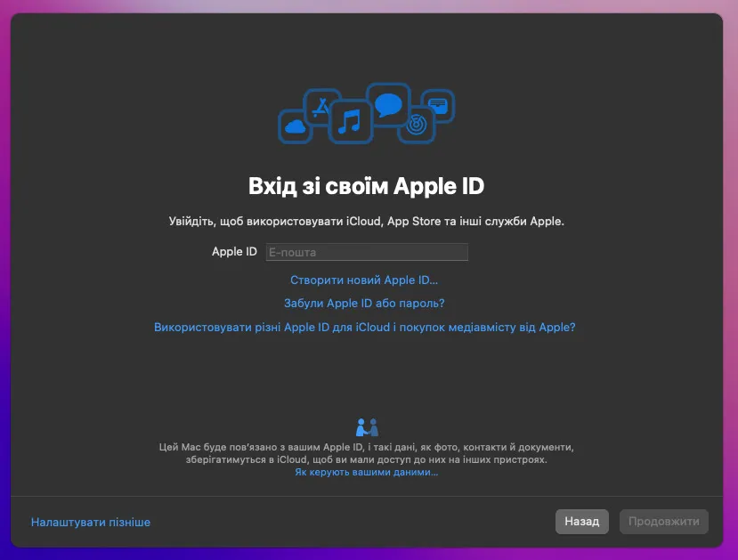Click the Messages speech bubble icon
The height and width of the screenshot is (560, 738).
click(x=388, y=104)
